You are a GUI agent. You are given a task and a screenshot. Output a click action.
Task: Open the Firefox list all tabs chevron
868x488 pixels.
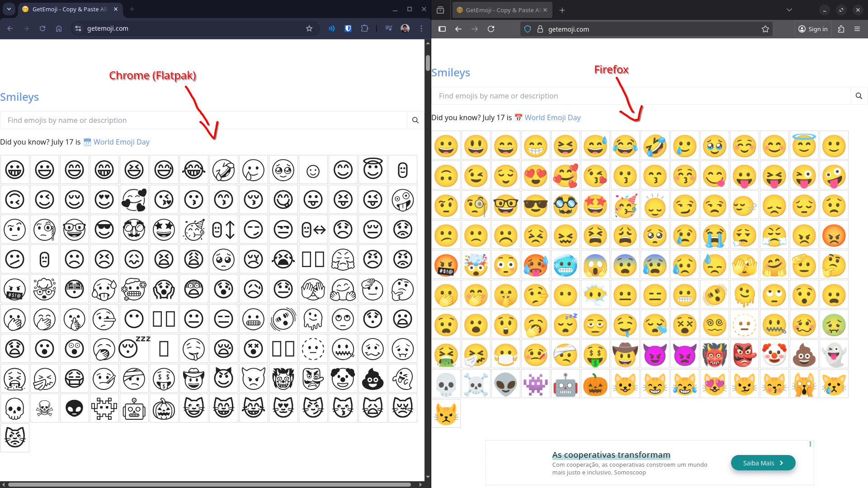coord(789,10)
